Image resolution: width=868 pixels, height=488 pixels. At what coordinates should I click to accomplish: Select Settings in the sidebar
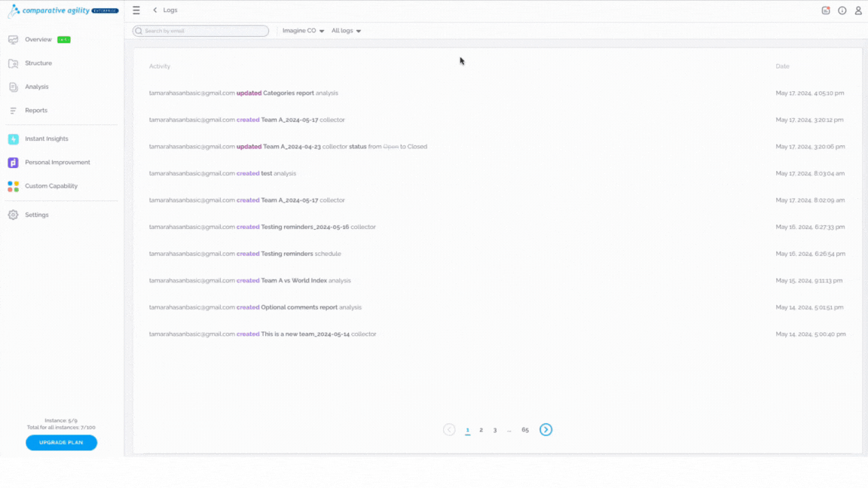[36, 215]
